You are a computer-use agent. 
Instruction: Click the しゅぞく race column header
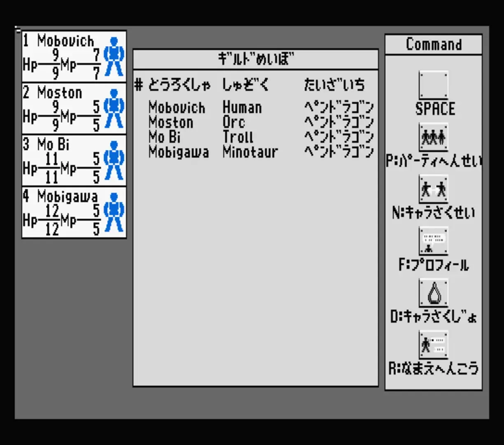245,85
